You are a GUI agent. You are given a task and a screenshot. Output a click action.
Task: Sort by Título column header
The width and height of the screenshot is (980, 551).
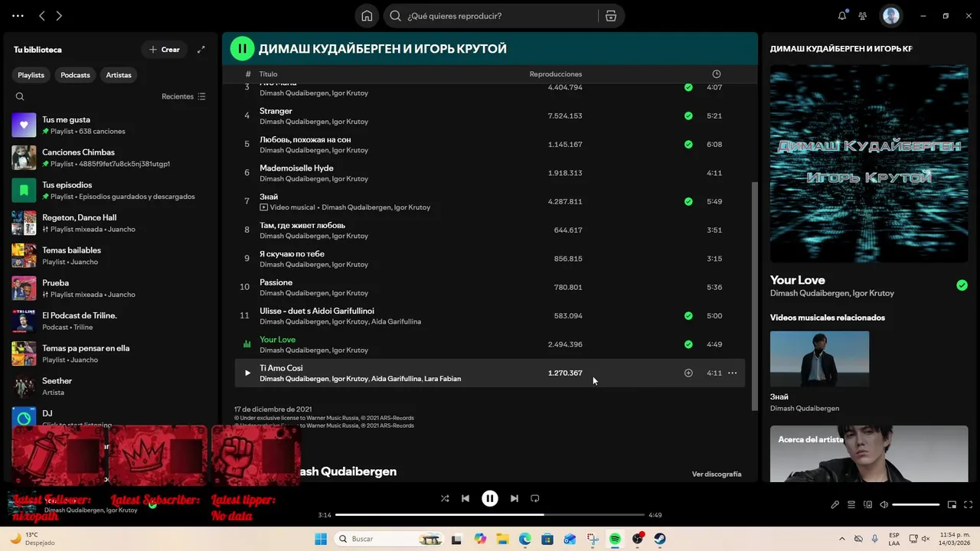point(268,74)
